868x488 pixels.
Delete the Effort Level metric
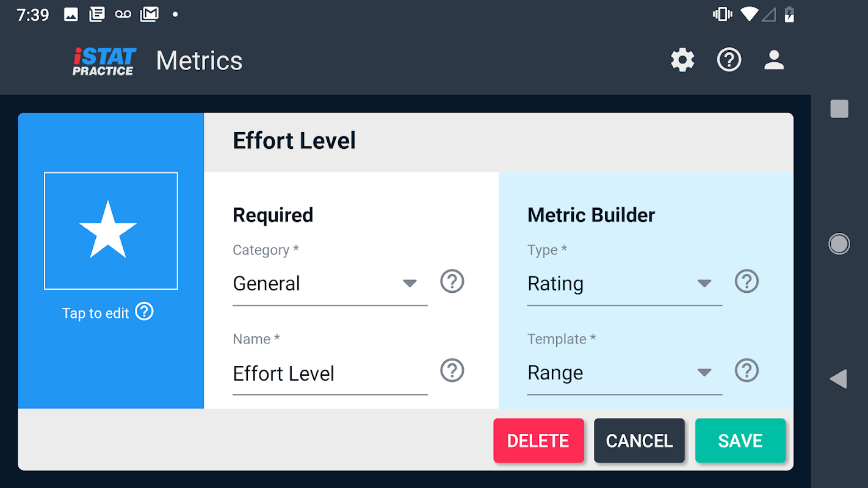point(538,440)
